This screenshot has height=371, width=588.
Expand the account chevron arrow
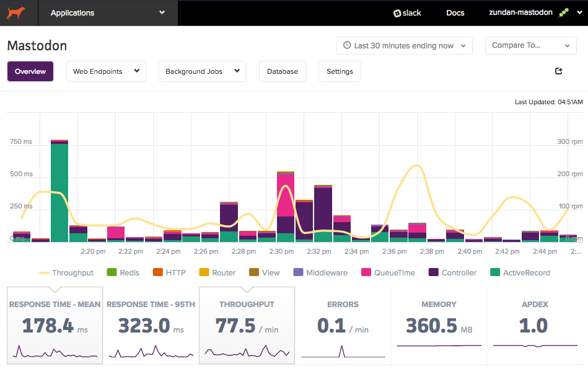click(x=580, y=12)
